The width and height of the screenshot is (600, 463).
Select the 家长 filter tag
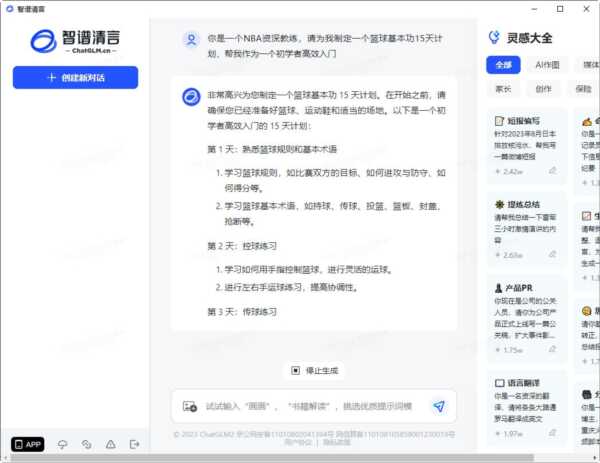[x=503, y=89]
